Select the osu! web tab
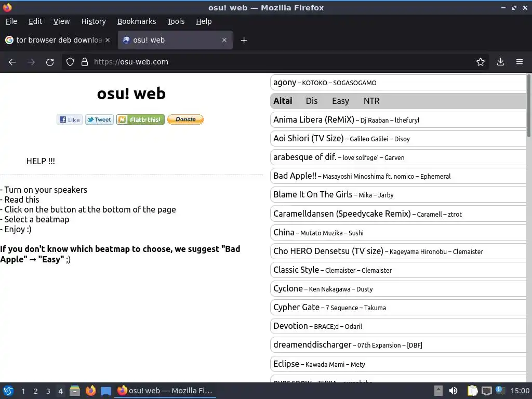532x399 pixels. coord(175,40)
